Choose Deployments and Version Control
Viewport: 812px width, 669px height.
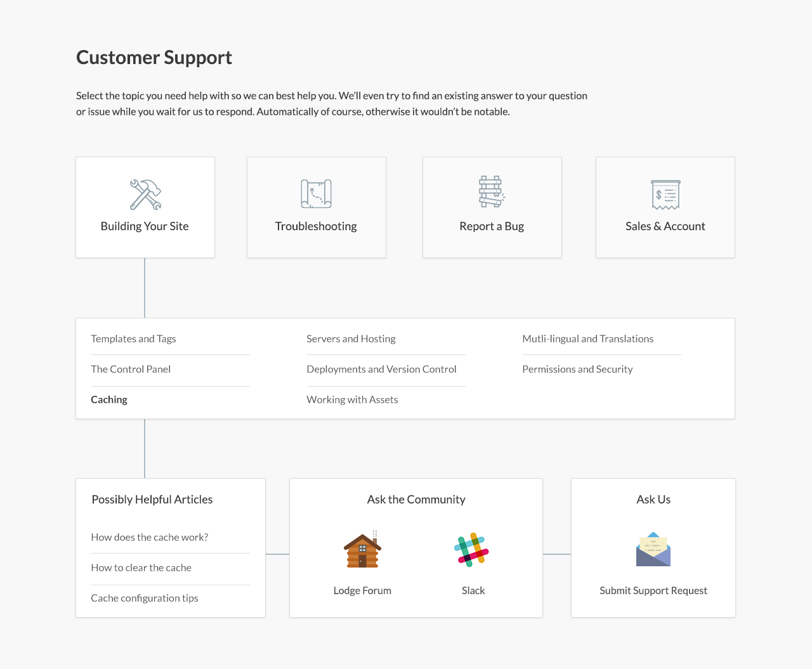tap(381, 369)
